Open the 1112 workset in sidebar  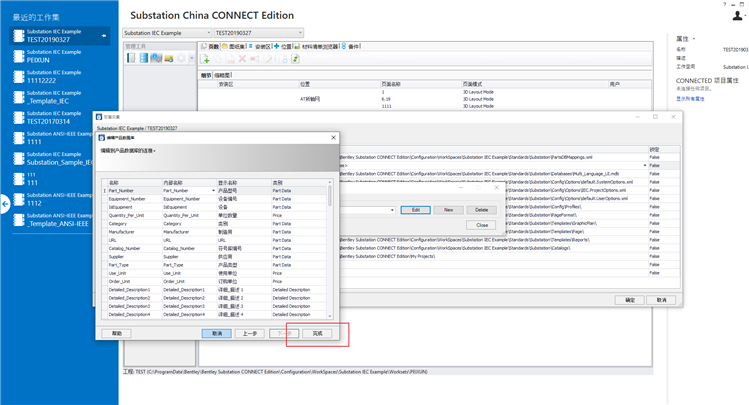(x=54, y=199)
